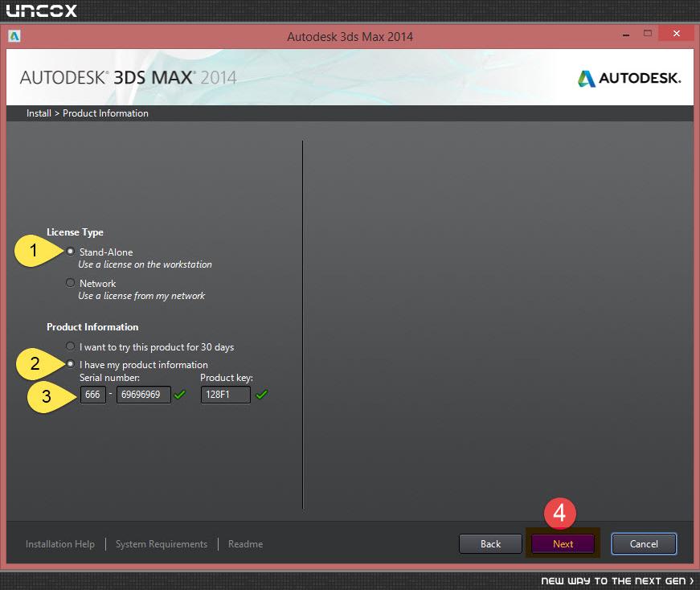Screen dimensions: 700x590
Task: Click the Back button
Action: pyautogui.click(x=490, y=543)
